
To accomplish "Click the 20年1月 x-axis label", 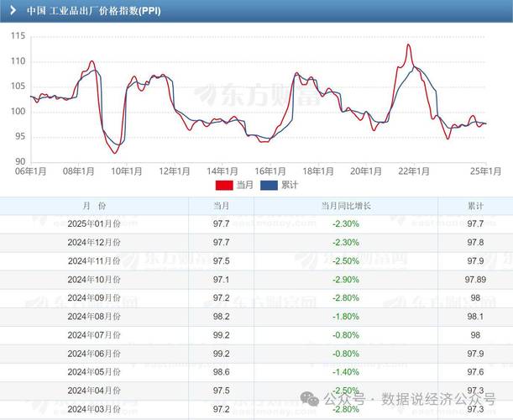I will [x=366, y=171].
